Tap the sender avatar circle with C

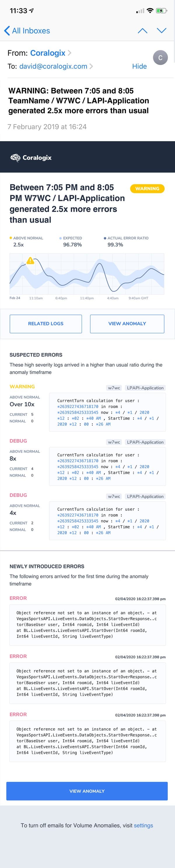click(x=160, y=57)
